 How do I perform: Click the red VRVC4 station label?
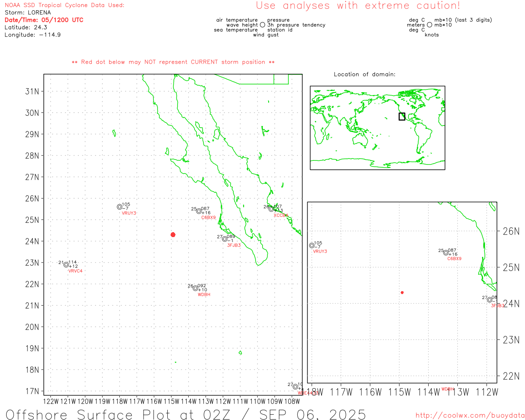pos(75,271)
